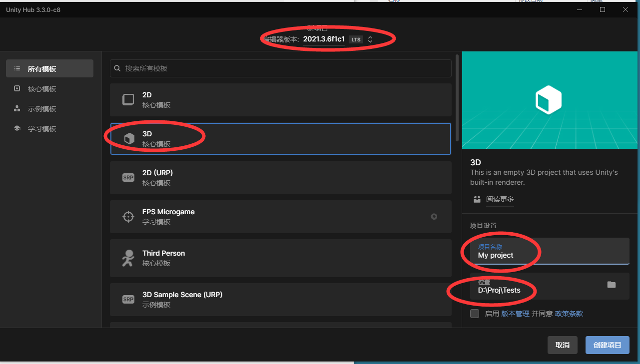This screenshot has width=640, height=364.
Task: Click the sample templates icon in sidebar
Action: (x=17, y=108)
